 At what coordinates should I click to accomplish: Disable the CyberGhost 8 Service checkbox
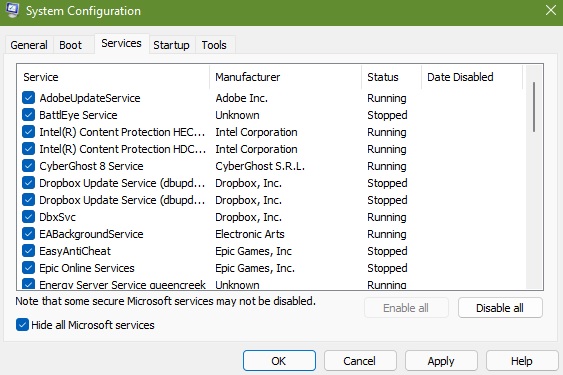click(28, 166)
